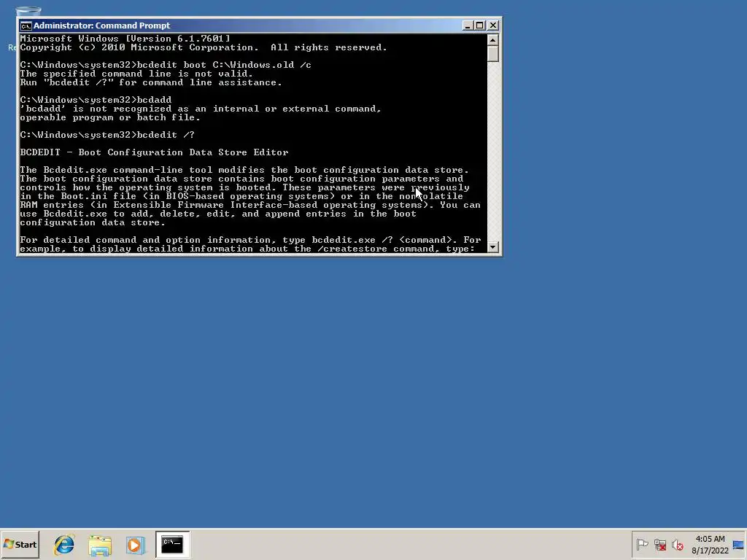Click the 'BCDEDIT - Boot Configuration Data Store Editor' heading

pyautogui.click(x=155, y=152)
